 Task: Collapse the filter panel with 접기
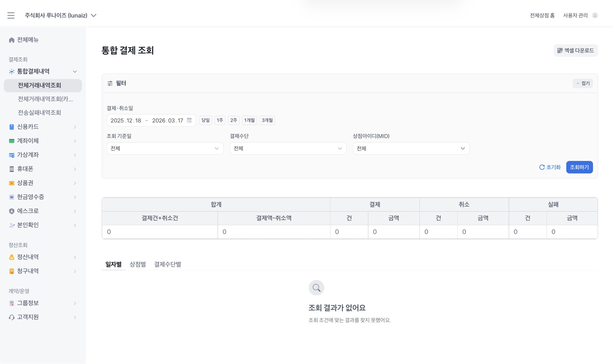click(x=583, y=83)
